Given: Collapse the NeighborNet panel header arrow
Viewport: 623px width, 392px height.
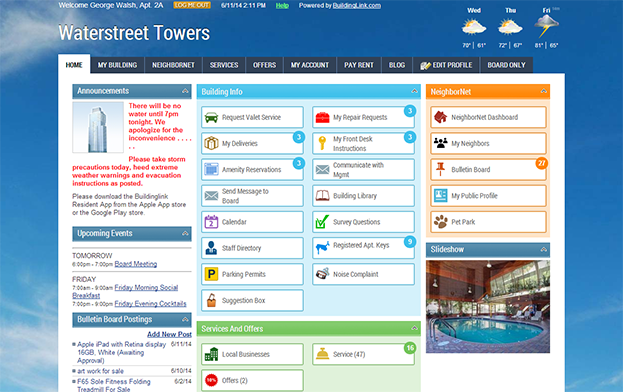Looking at the screenshot, I should click(x=544, y=91).
